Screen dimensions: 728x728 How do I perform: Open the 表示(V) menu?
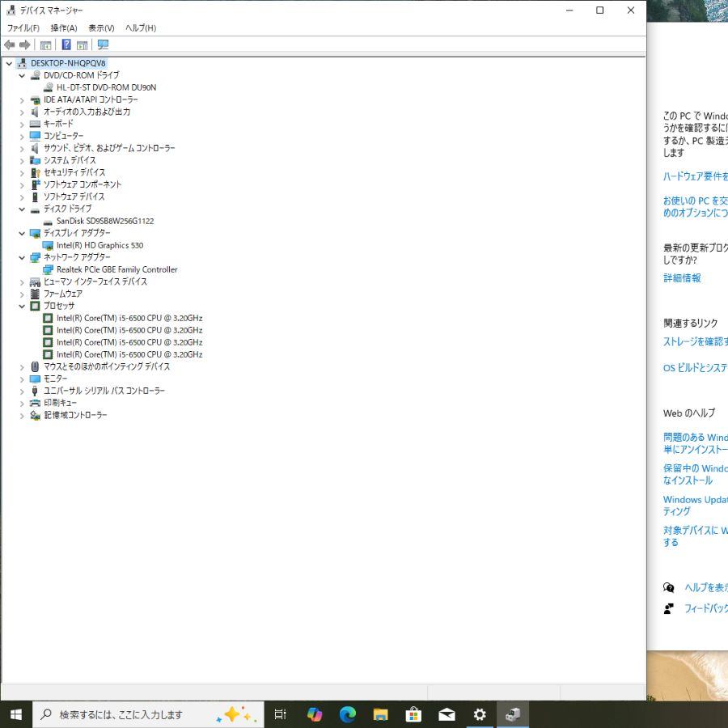coord(101,28)
